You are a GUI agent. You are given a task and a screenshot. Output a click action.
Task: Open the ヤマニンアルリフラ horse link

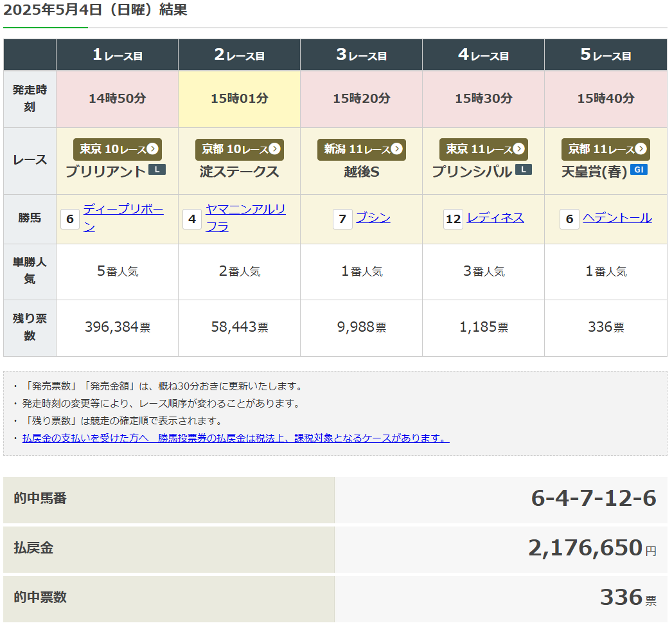point(245,218)
